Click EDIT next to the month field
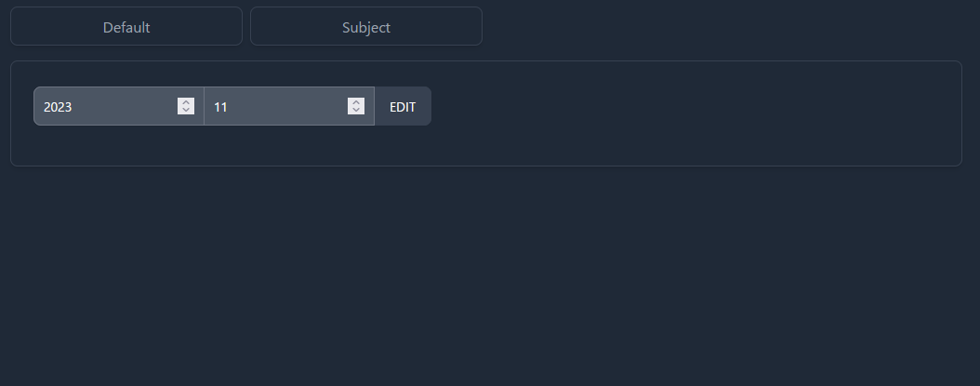Image resolution: width=980 pixels, height=386 pixels. pos(403,107)
